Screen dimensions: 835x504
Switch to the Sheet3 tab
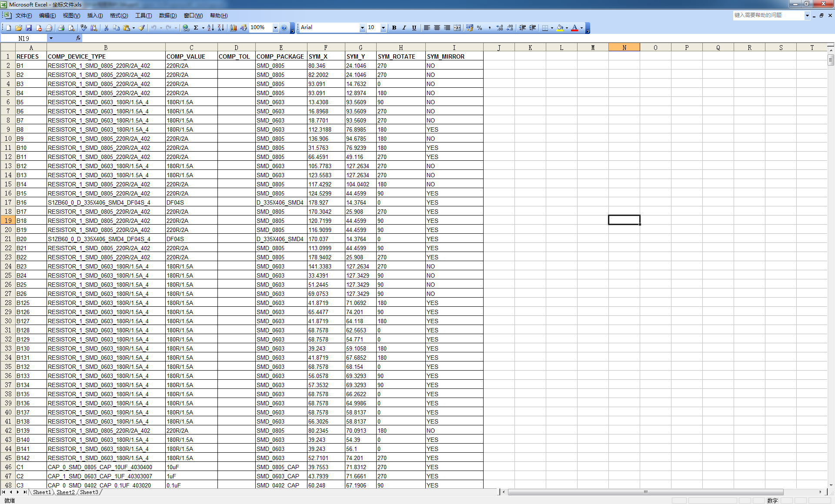point(89,492)
